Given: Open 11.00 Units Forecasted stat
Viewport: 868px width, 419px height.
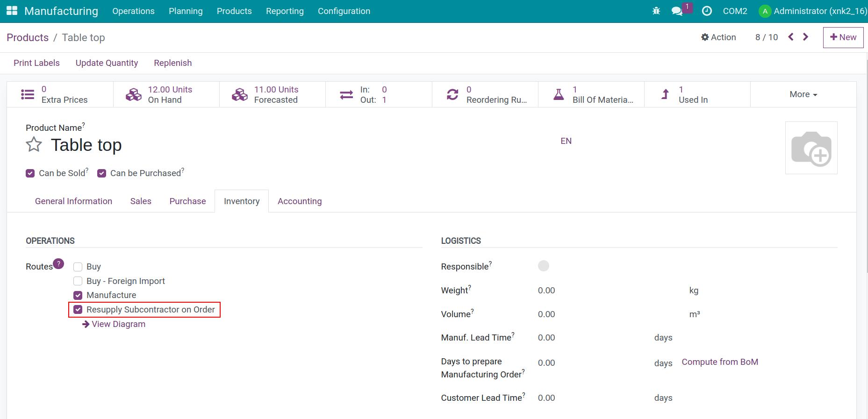Looking at the screenshot, I should [273, 94].
